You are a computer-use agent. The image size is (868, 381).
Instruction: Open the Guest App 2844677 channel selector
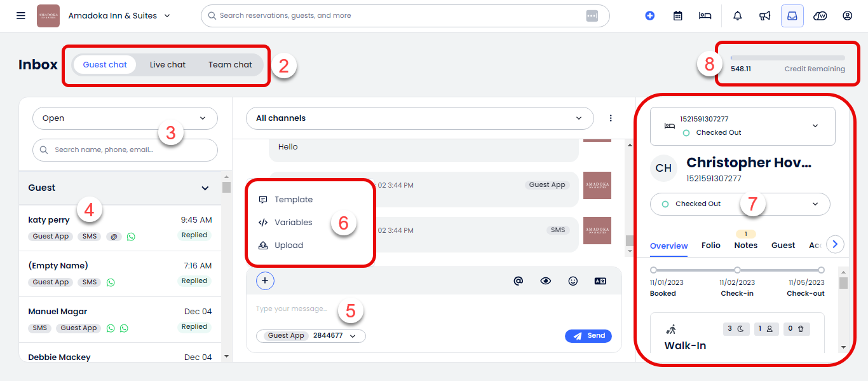tap(311, 336)
